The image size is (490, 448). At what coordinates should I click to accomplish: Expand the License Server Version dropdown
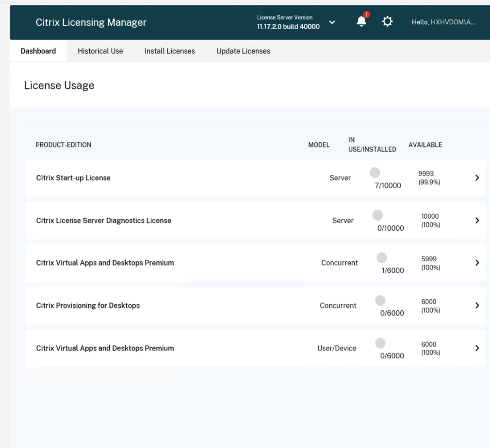click(x=332, y=22)
